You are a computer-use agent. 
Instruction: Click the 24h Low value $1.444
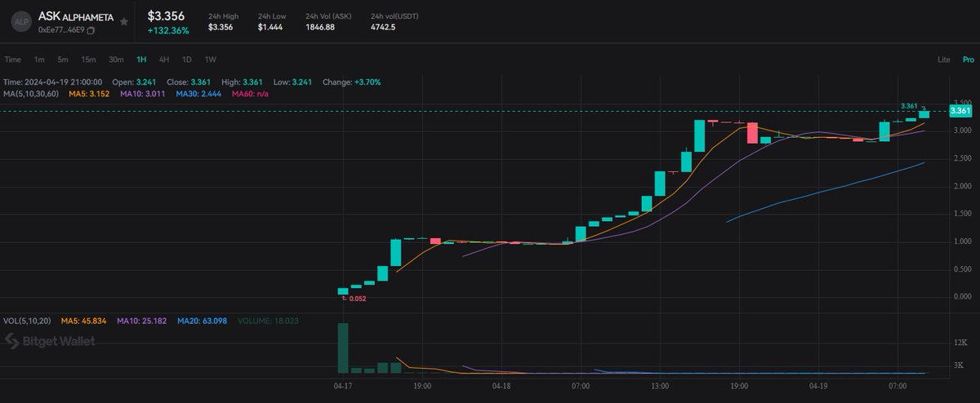pyautogui.click(x=269, y=27)
